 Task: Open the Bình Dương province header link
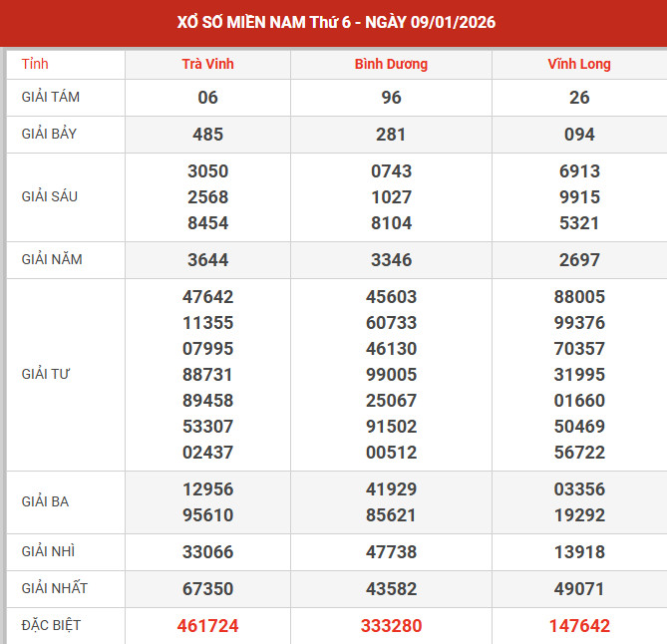coord(391,64)
